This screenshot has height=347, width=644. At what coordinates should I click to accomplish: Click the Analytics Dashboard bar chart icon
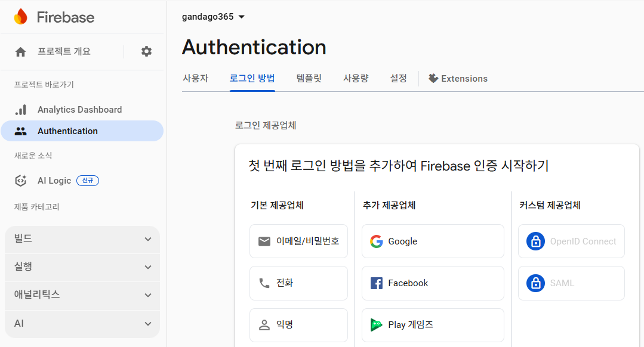coord(21,110)
